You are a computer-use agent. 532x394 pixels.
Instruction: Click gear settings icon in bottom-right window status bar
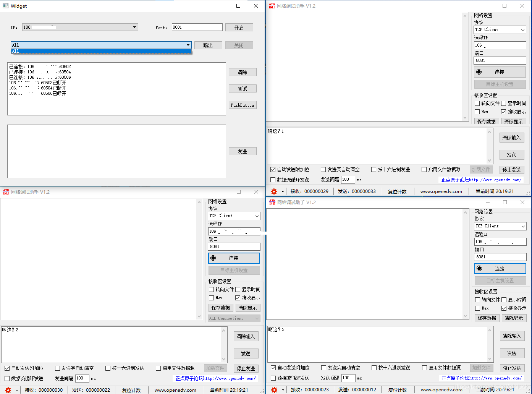click(x=274, y=390)
